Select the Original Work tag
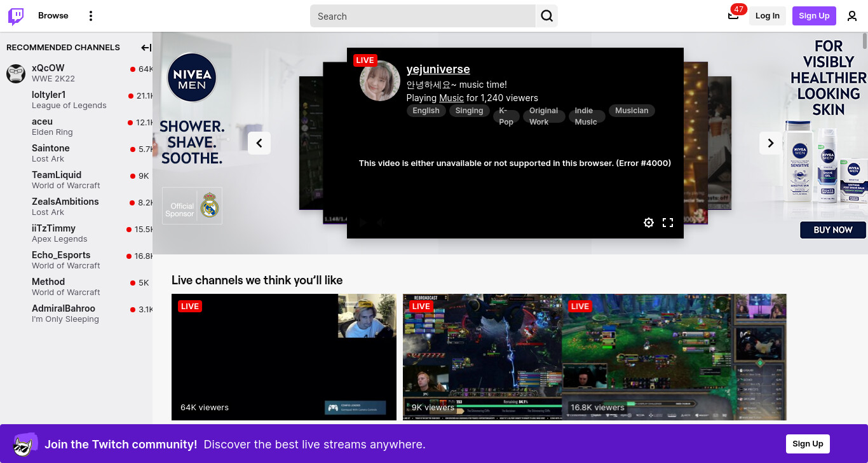Image resolution: width=868 pixels, height=463 pixels. [543, 116]
